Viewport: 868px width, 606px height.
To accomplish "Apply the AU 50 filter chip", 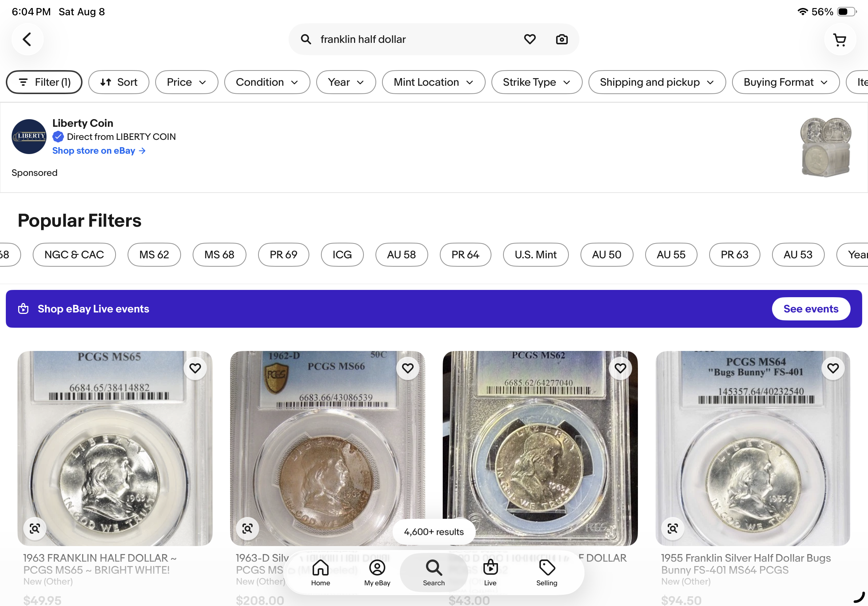I will click(x=607, y=255).
